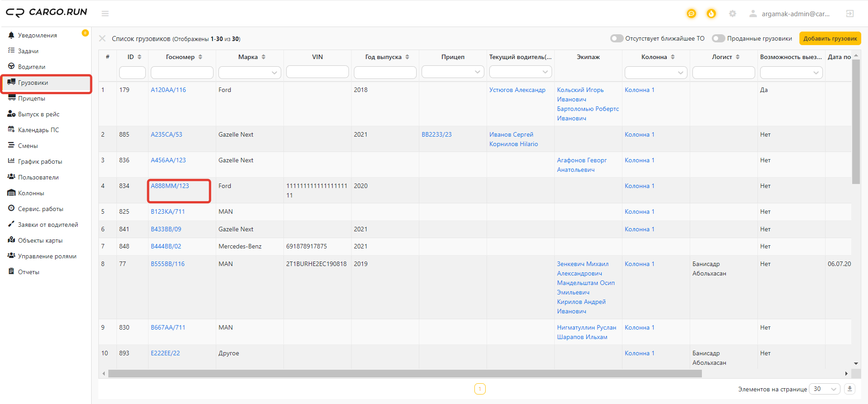
Task: Download table via export icon
Action: coord(849,389)
